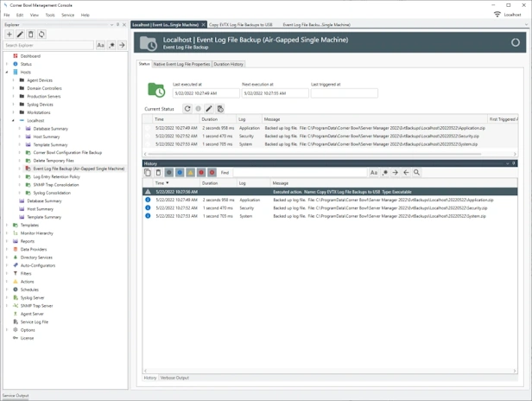Click the Current Status edit pencil icon
The height and width of the screenshot is (401, 532).
[209, 109]
